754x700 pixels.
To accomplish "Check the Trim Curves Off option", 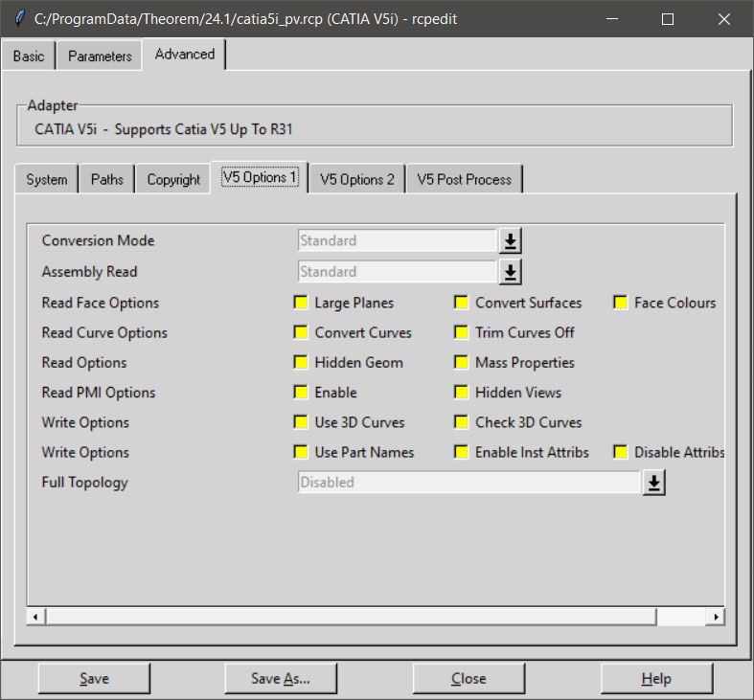I will 461,332.
